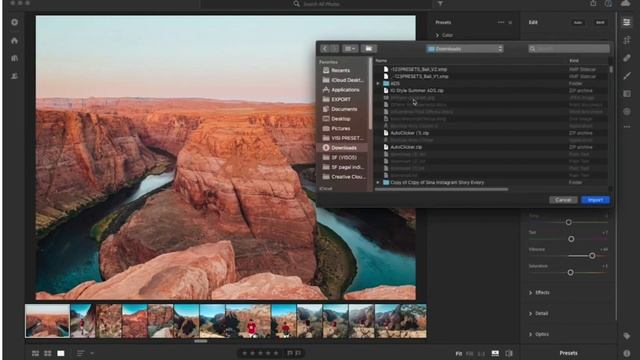Screen dimensions: 640x360
Task: Click the filter funnel icon beside search bar
Action: click(440, 3)
